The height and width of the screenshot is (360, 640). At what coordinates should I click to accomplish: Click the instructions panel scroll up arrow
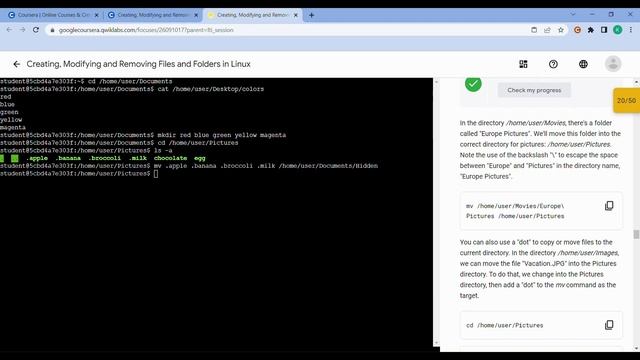tap(636, 82)
